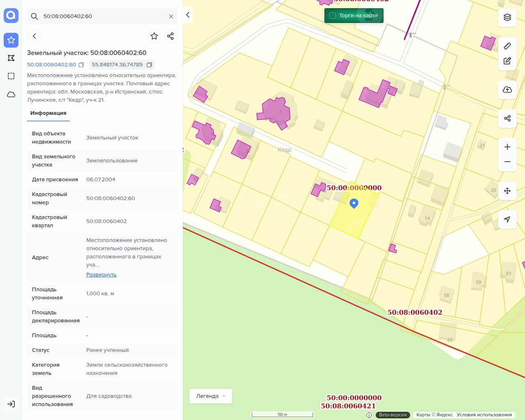Open the polygon drawing tool in the sidebar
525x420 pixels.
coord(11,58)
